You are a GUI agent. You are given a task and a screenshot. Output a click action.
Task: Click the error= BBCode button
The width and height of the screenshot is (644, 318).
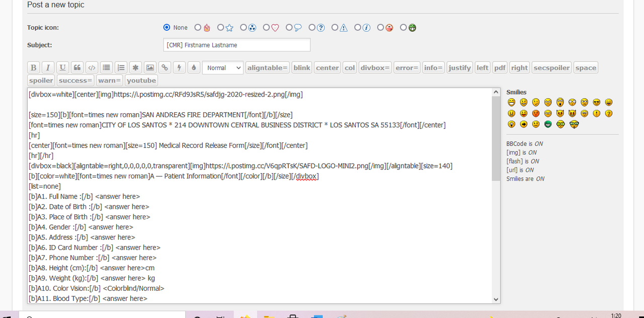[407, 68]
